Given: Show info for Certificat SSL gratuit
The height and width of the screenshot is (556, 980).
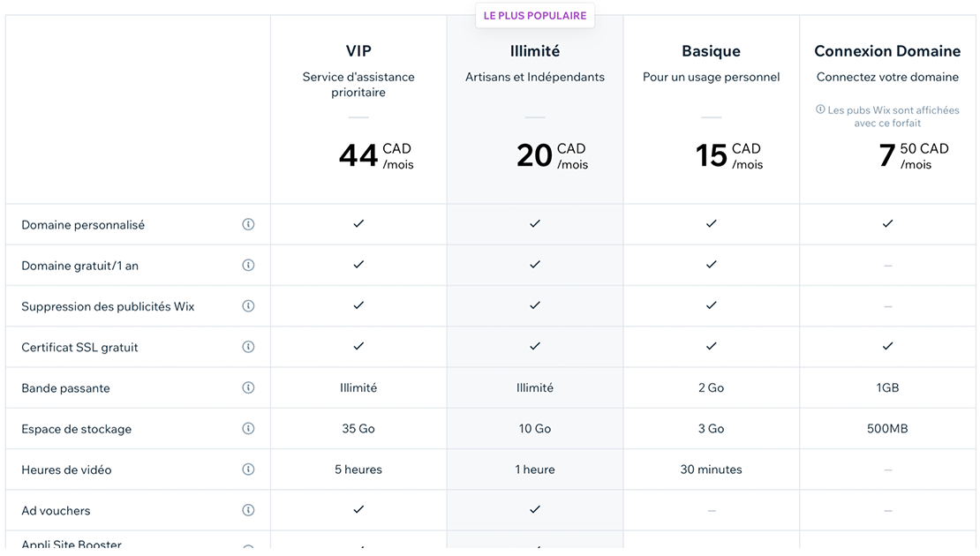Looking at the screenshot, I should (x=248, y=347).
